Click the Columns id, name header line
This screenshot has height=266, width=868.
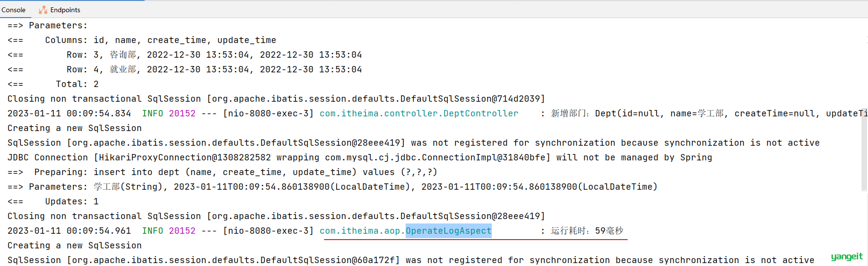point(142,40)
